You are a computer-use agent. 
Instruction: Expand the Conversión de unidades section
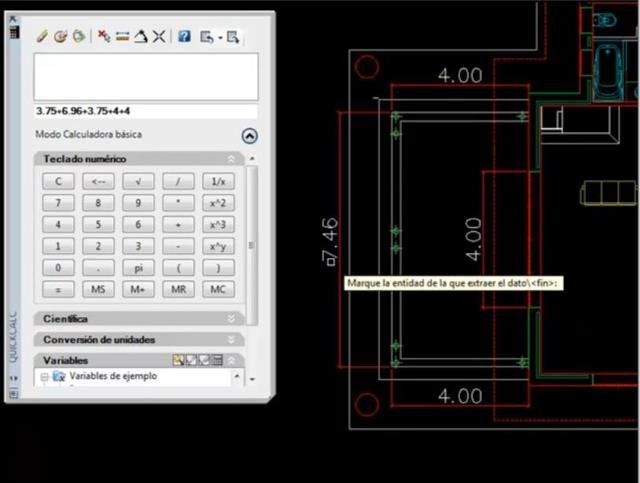pyautogui.click(x=231, y=340)
